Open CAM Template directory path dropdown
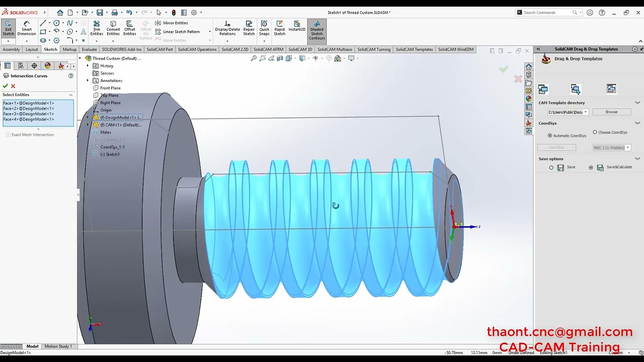Image resolution: width=644 pixels, height=362 pixels. 586,112
